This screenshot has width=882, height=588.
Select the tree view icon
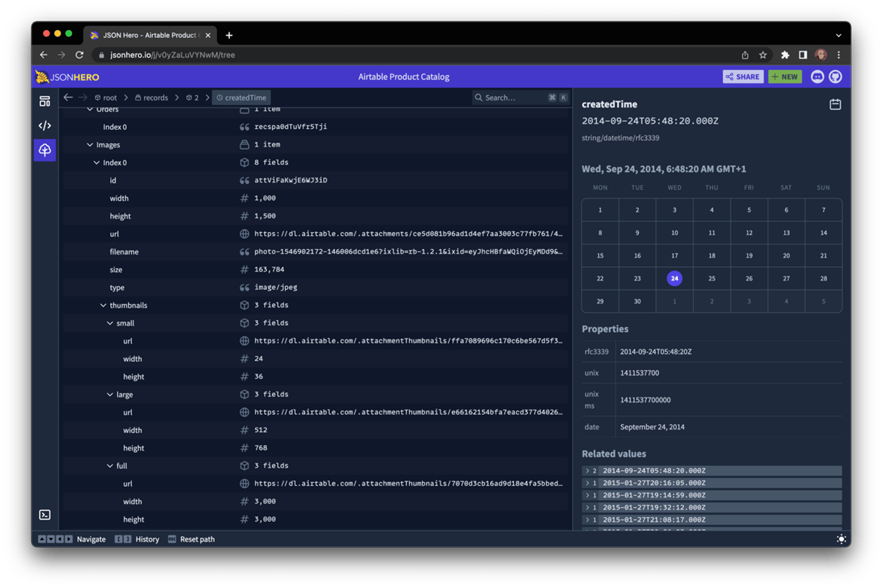[x=45, y=150]
